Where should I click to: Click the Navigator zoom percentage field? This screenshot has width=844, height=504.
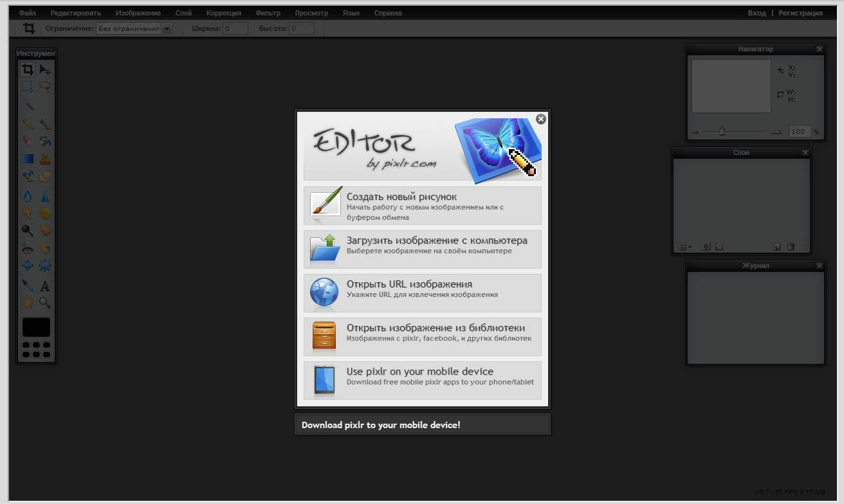pyautogui.click(x=799, y=131)
